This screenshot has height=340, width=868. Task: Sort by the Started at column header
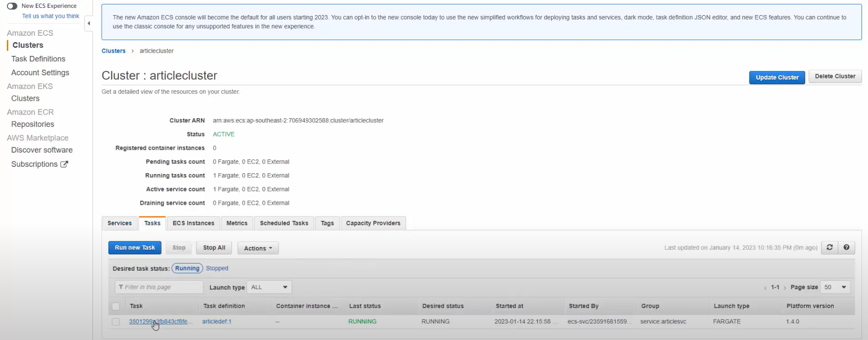tap(509, 306)
